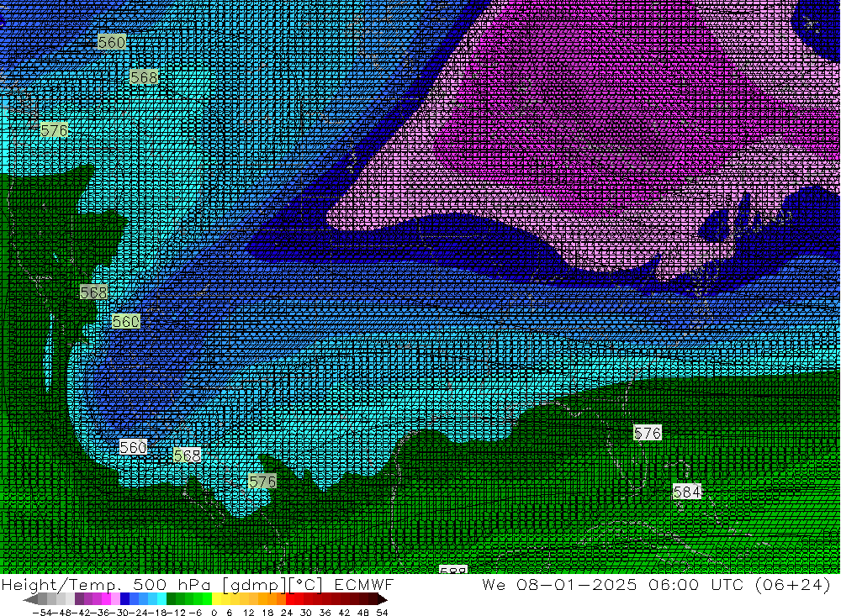Select the white-boxed 560 label beside the lower 568
Image resolution: width=841 pixels, height=616 pixels.
pos(133,447)
